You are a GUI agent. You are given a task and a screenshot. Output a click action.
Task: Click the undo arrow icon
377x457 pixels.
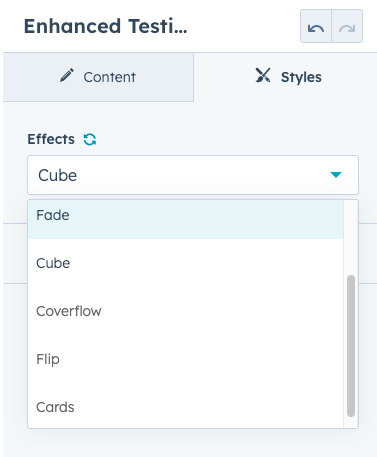(x=316, y=26)
